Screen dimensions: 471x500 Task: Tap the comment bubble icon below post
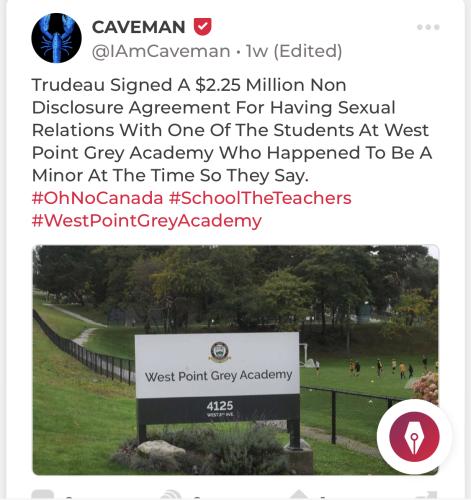tap(42, 495)
